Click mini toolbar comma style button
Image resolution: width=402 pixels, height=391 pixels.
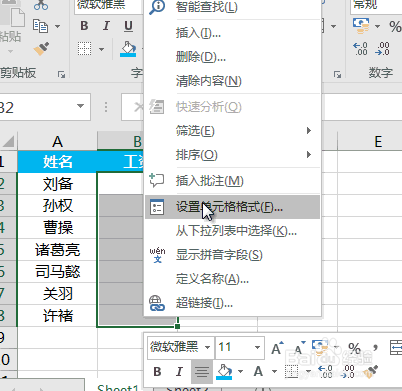(x=376, y=348)
